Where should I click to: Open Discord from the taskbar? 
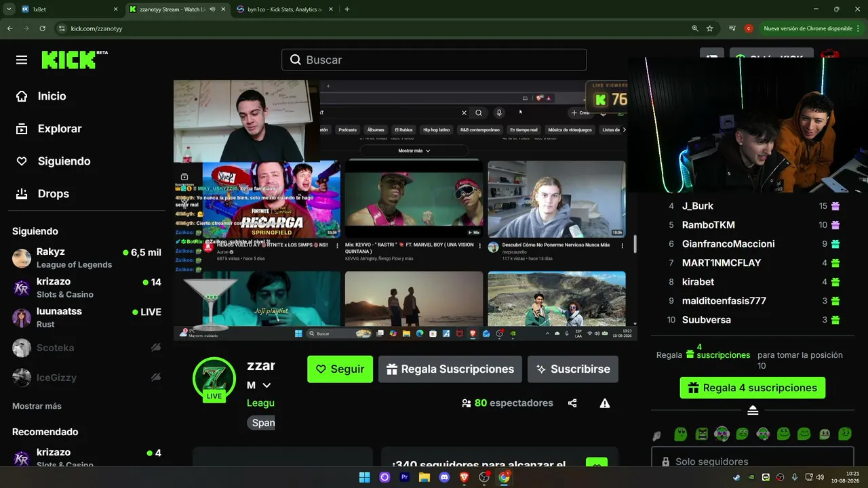pyautogui.click(x=444, y=477)
